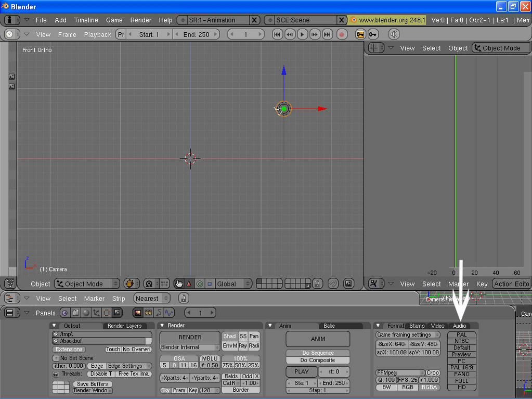This screenshot has height=399, width=532.
Task: Click the Save Buffers button
Action: [x=92, y=384]
